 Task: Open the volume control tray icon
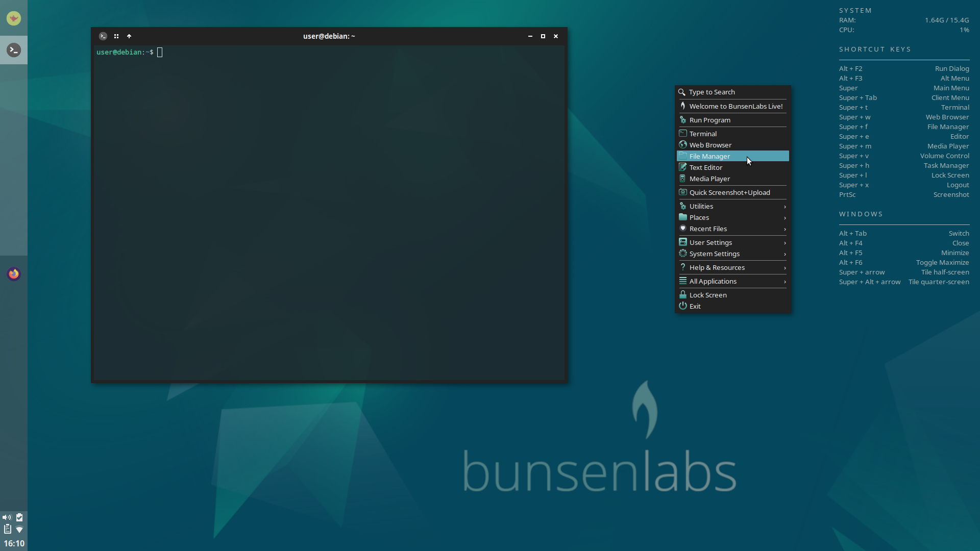(7, 517)
